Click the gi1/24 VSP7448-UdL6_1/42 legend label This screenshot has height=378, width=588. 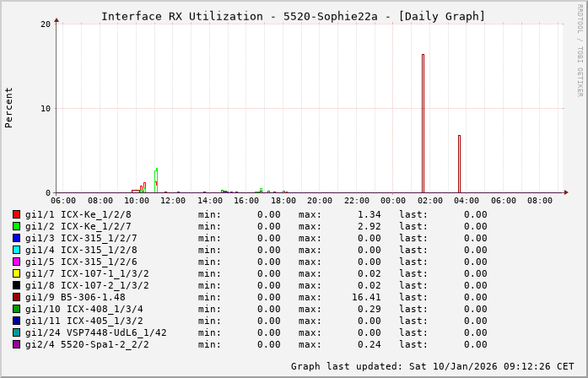click(x=95, y=332)
